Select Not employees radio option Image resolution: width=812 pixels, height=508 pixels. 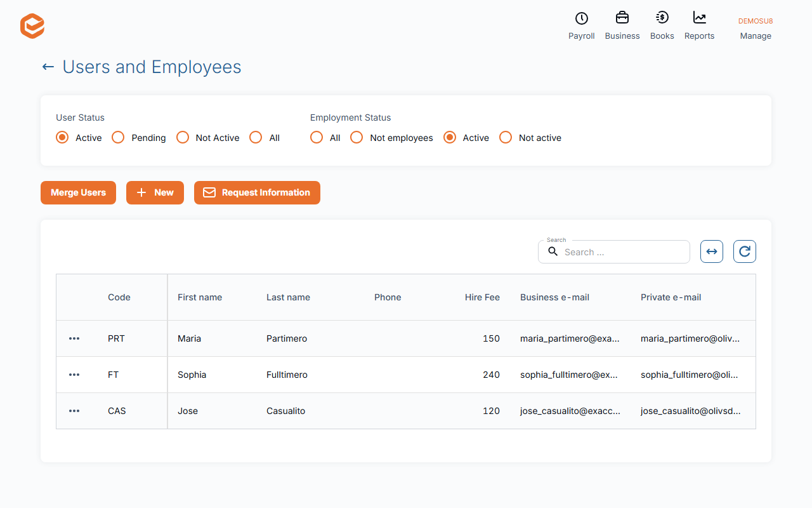coord(357,137)
